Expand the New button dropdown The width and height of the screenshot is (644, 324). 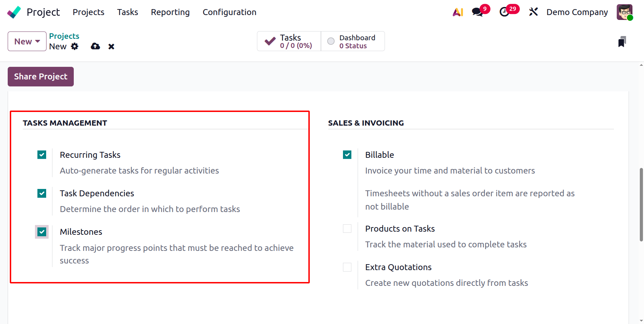pos(27,41)
